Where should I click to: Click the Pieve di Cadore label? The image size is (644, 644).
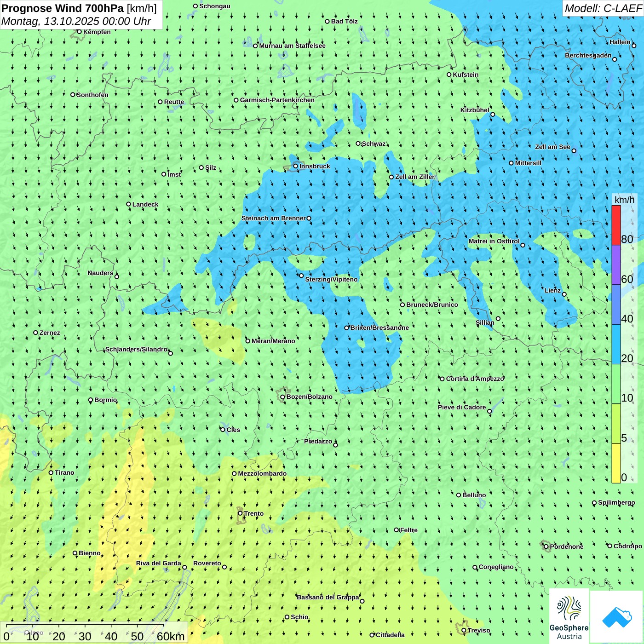(x=462, y=407)
